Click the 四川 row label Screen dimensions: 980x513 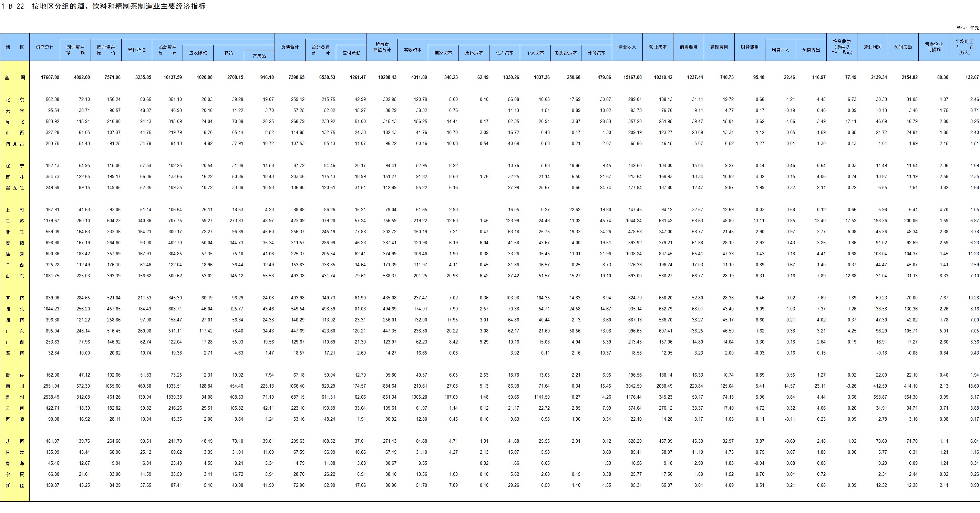[15, 386]
